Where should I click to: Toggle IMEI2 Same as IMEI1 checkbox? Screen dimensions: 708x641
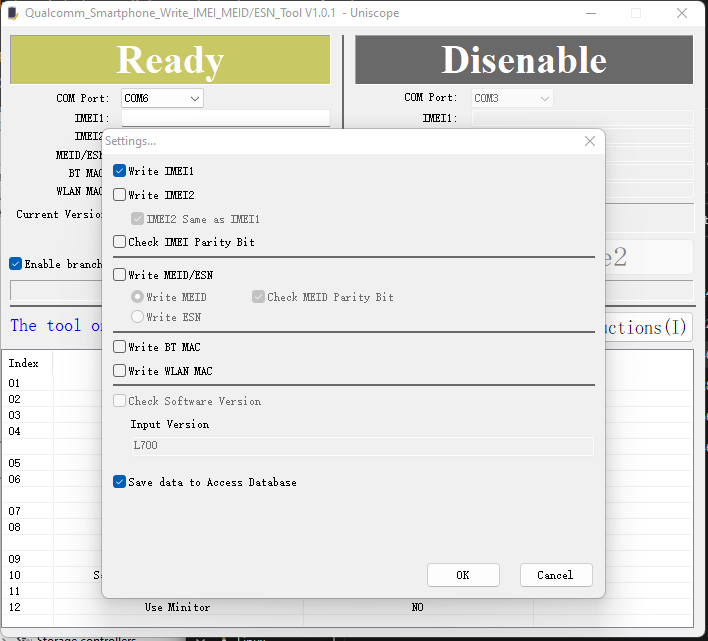coord(137,219)
